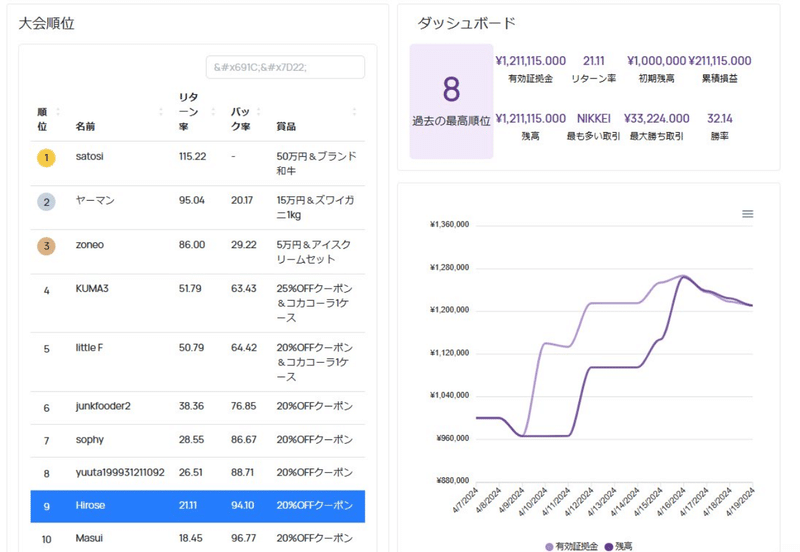Select the yuuta199931211092 row name
This screenshot has height=552, width=800.
[120, 472]
